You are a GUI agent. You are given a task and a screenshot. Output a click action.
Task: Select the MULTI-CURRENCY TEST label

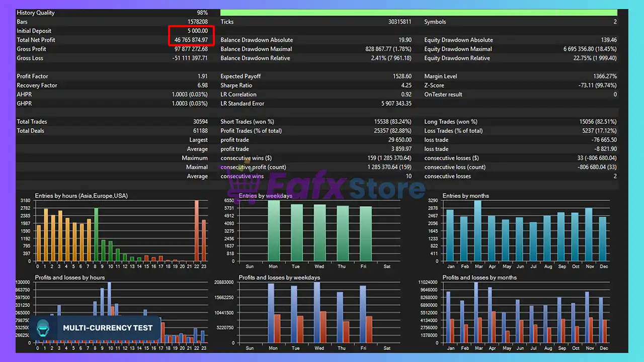pos(108,328)
